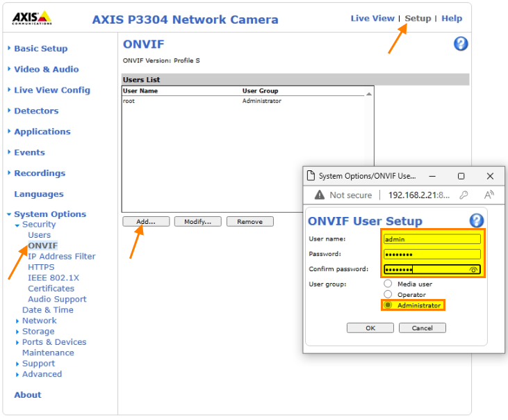Open Live View from top menu
The height and width of the screenshot is (420, 508).
coord(372,18)
